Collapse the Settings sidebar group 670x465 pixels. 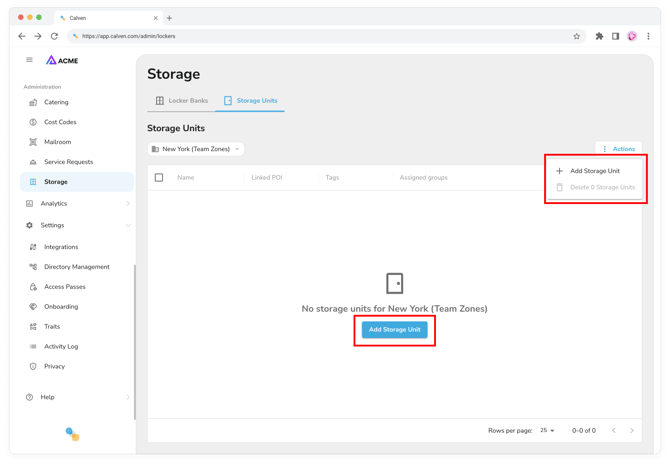click(x=77, y=225)
